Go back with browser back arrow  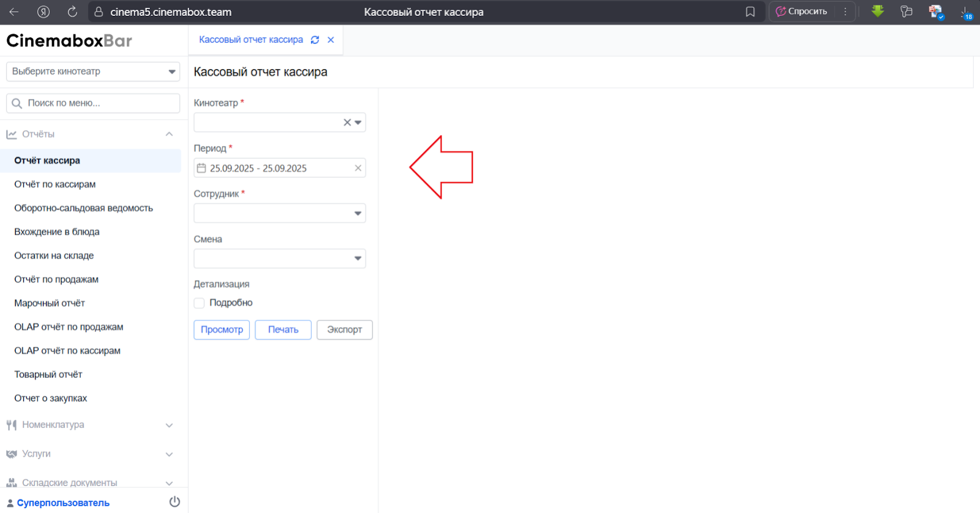[13, 12]
